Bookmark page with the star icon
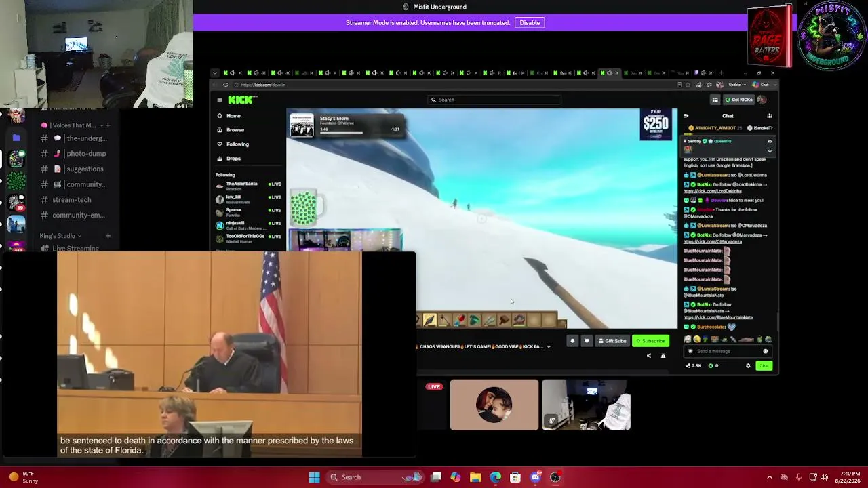 click(688, 85)
